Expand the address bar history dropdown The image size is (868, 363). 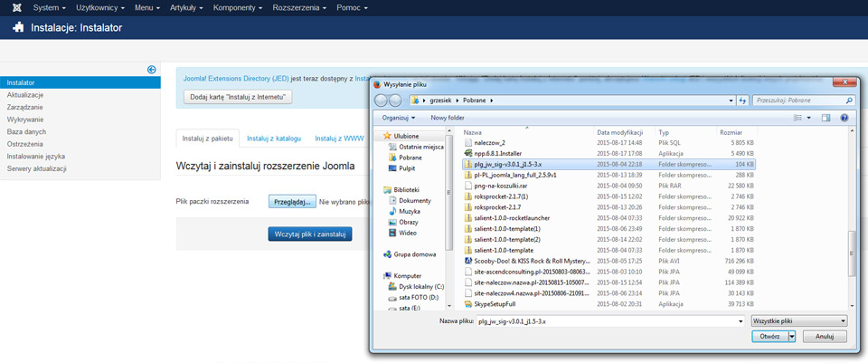[731, 100]
